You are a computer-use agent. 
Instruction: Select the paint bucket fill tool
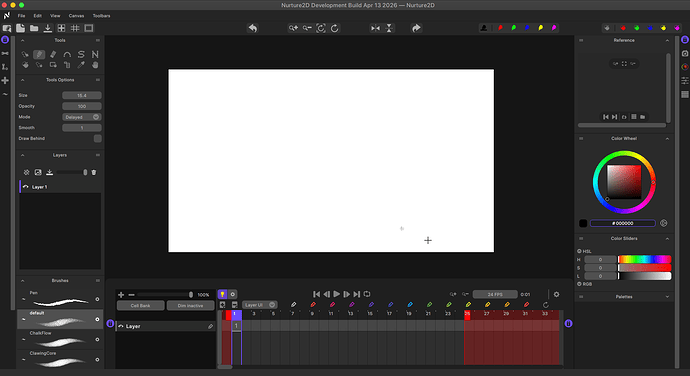tap(25, 65)
